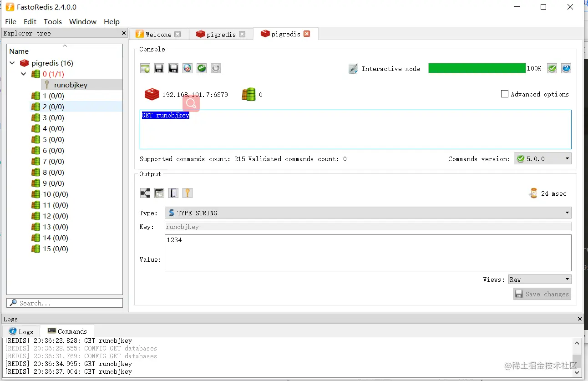Close the Welcome tab
This screenshot has height=381, width=588.
(x=177, y=34)
